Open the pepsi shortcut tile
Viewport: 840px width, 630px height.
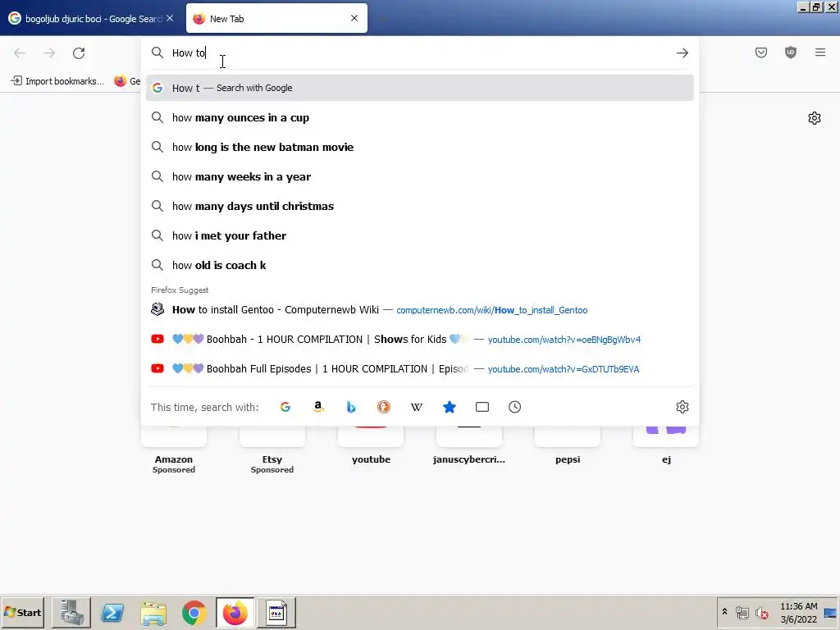[568, 445]
